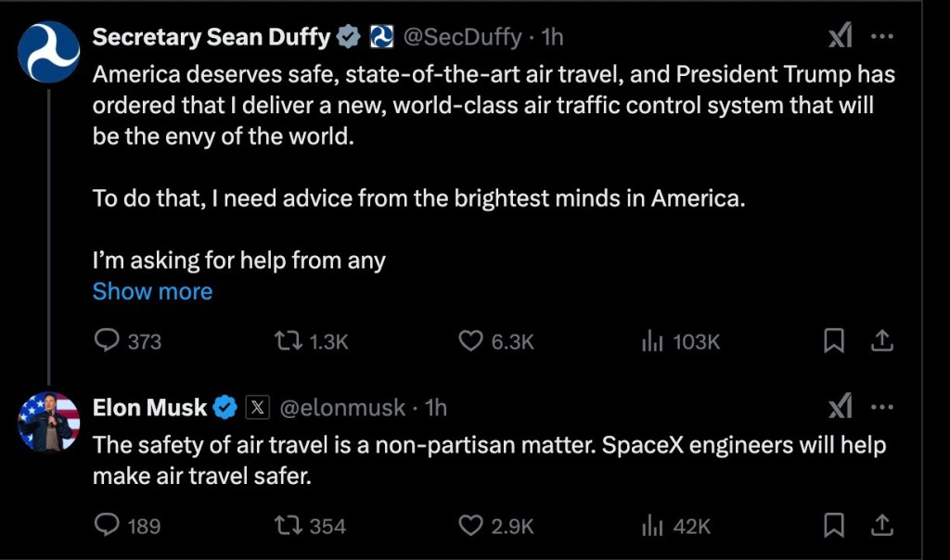Like Secretary Sean Duffy's post
Viewport: 950px width, 560px height.
[x=471, y=341]
